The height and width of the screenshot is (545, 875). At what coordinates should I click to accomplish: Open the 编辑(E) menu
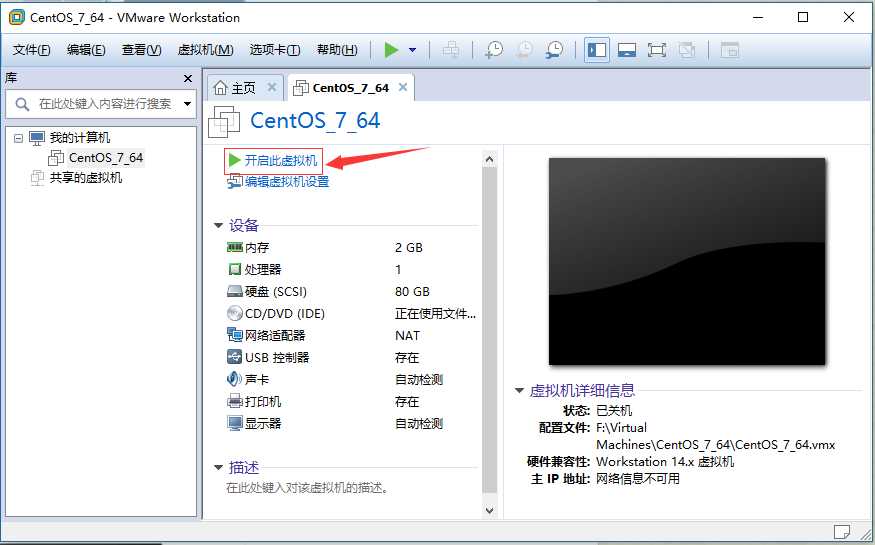(x=86, y=50)
